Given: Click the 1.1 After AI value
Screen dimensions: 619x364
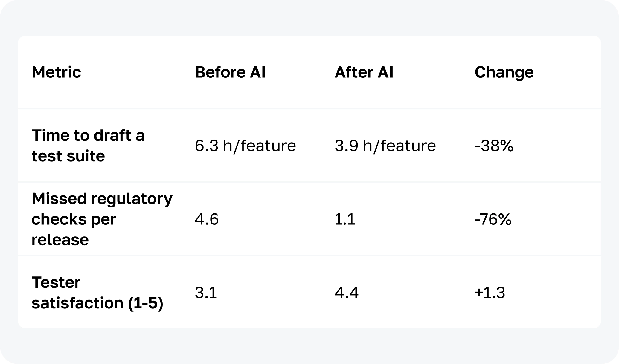Looking at the screenshot, I should [345, 219].
